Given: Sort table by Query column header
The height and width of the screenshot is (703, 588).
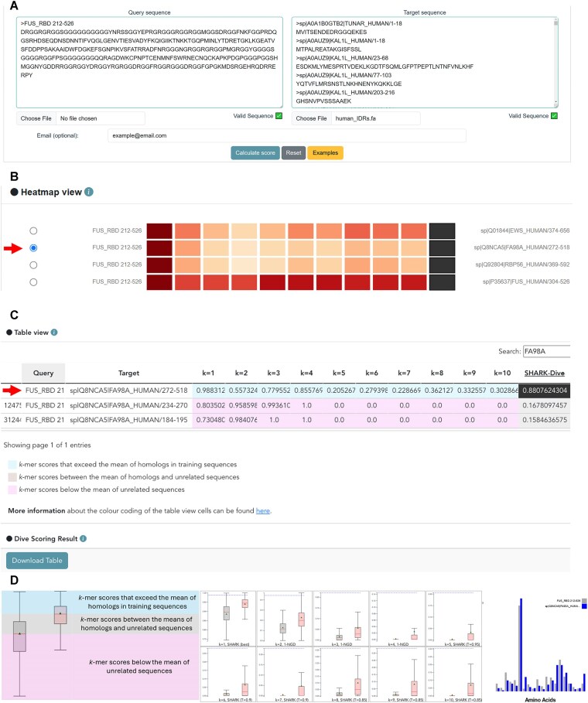Looking at the screenshot, I should coord(43,373).
